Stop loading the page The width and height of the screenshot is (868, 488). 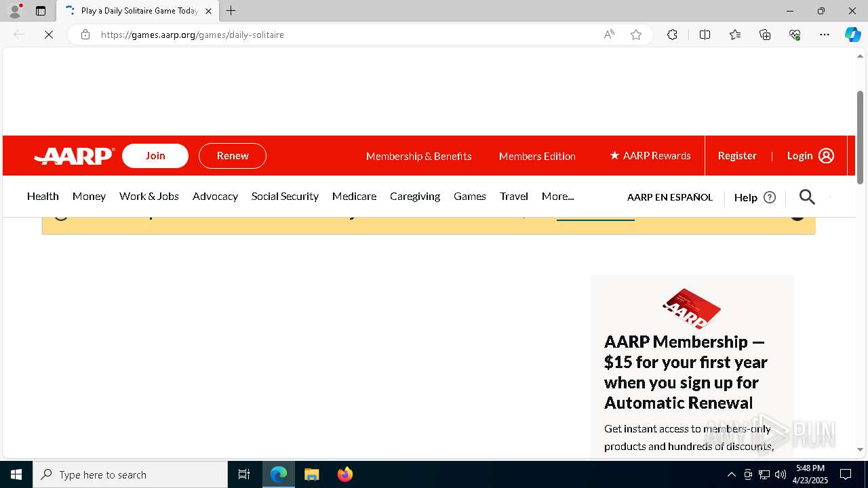tap(49, 35)
